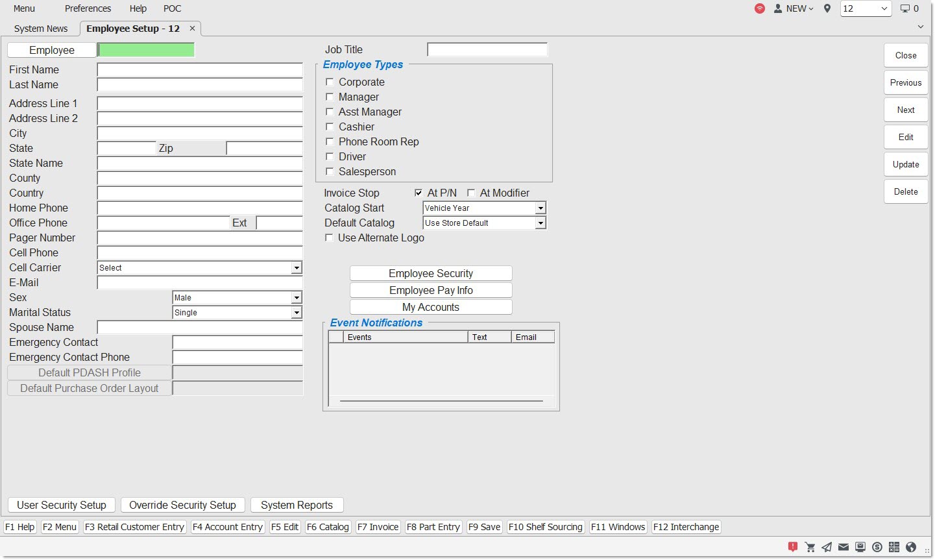Click the green Employee ID field

[146, 50]
